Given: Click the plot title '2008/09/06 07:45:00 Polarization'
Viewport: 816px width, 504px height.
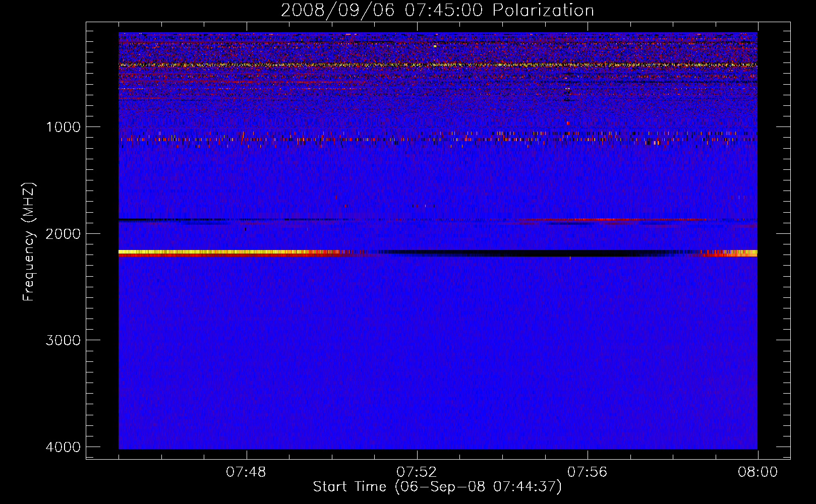Looking at the screenshot, I should 437,10.
